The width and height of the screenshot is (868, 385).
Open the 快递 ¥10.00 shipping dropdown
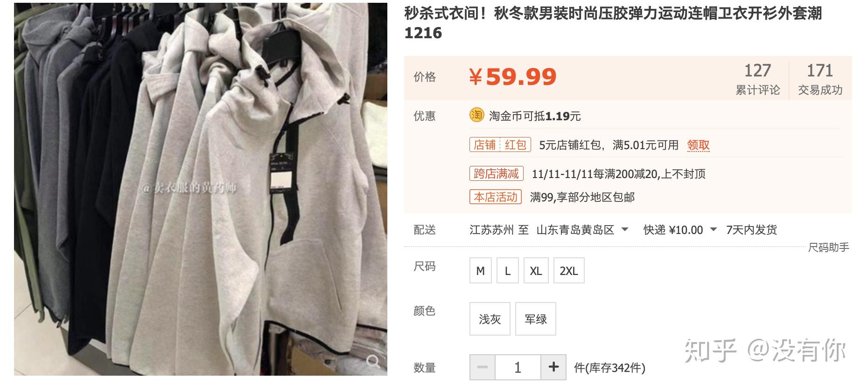tap(680, 230)
